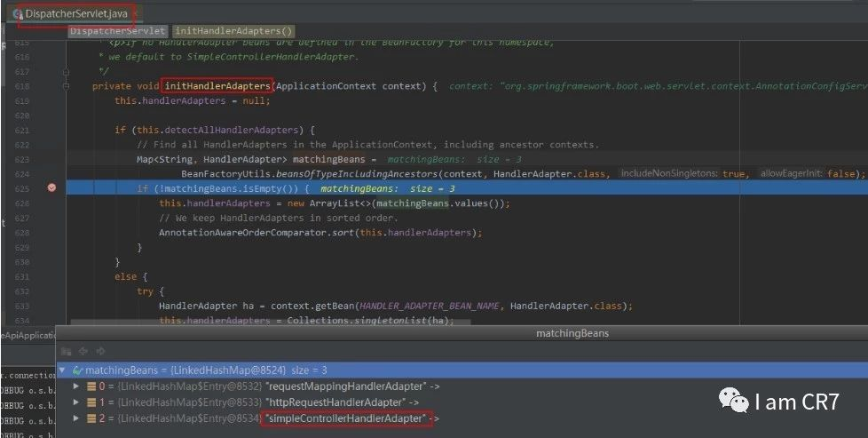This screenshot has height=438, width=868.
Task: Click the entry icon of row 0 requestMappingHandlerAdapter
Action: click(91, 386)
